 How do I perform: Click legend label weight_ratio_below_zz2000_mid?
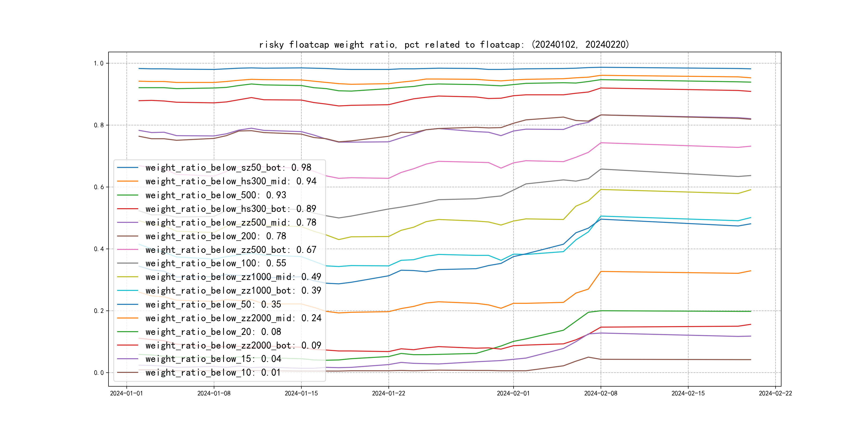tap(233, 318)
